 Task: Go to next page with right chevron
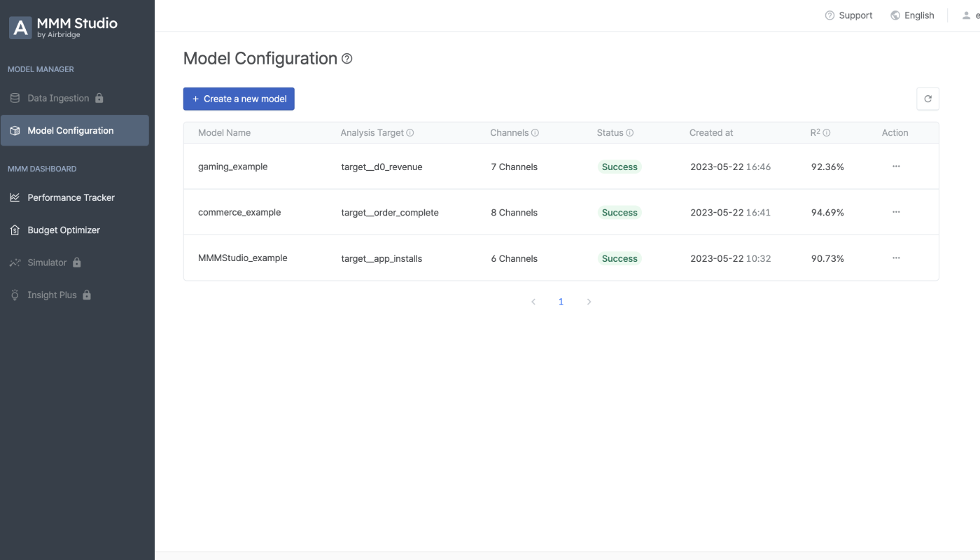pos(589,302)
